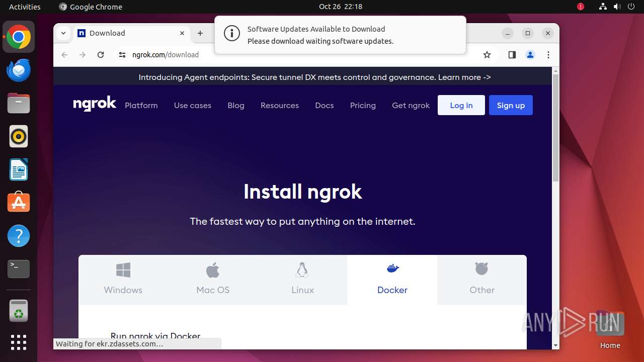
Task: Go forward in browser history
Action: pyautogui.click(x=83, y=55)
